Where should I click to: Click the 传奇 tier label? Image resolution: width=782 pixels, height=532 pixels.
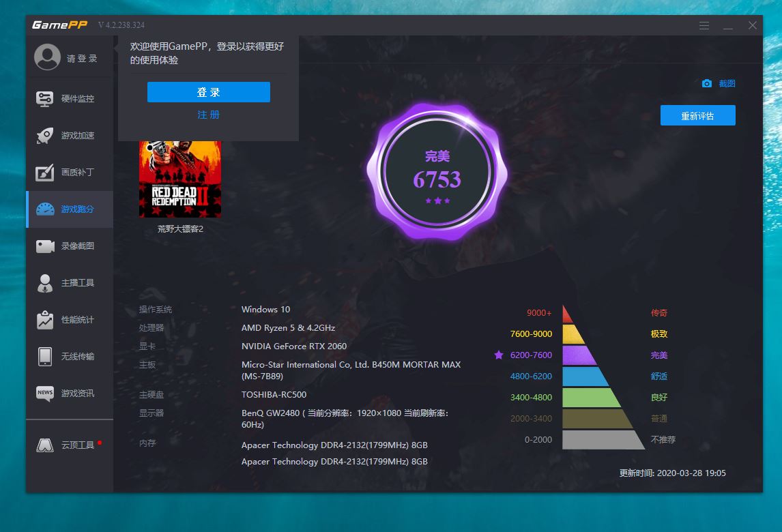(658, 313)
